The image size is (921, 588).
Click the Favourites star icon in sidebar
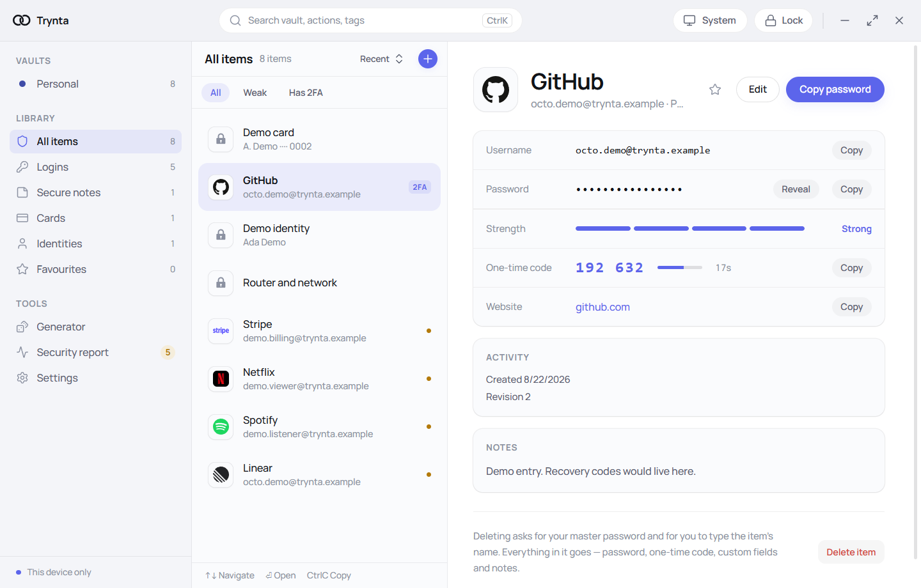pyautogui.click(x=22, y=269)
